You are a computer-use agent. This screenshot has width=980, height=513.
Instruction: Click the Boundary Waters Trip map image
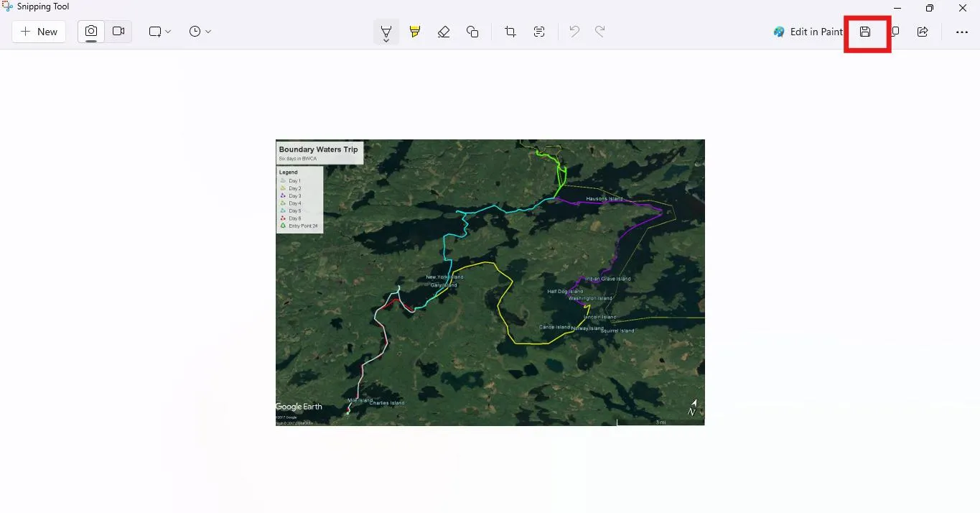tap(490, 282)
